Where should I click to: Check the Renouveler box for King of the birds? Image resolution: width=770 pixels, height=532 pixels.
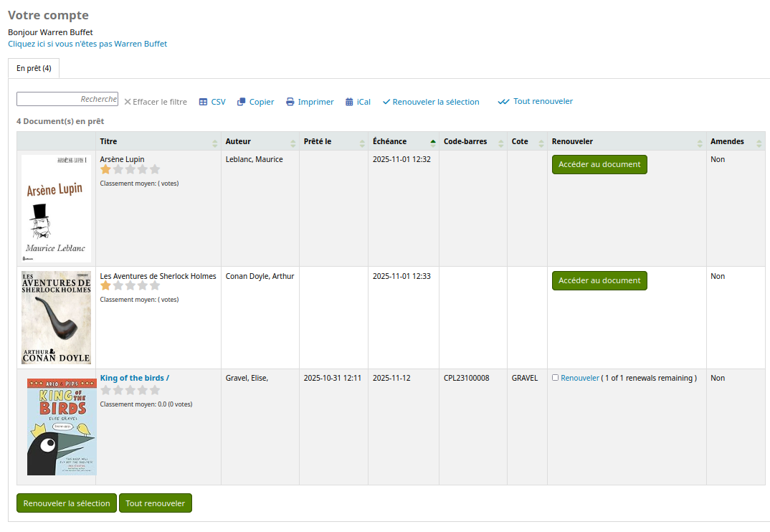556,378
